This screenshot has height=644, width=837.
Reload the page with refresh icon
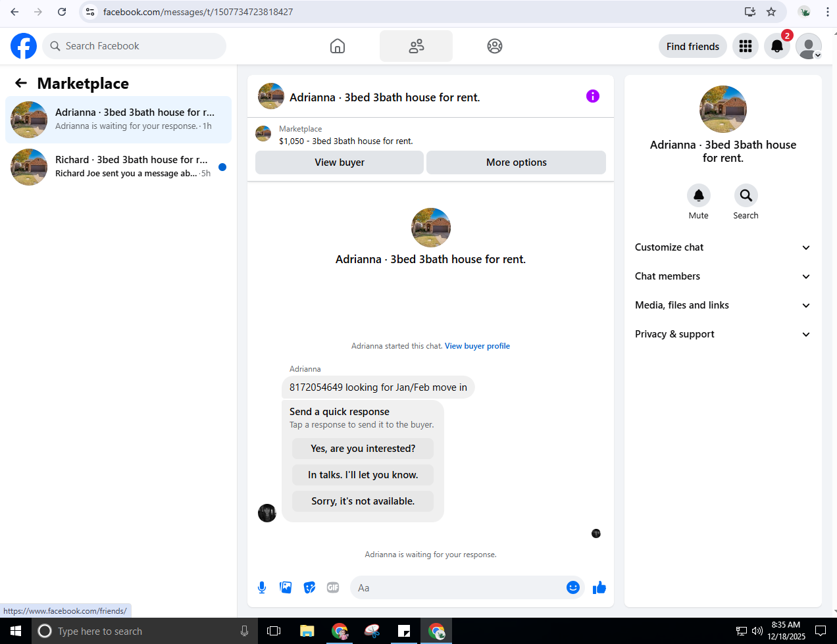[62, 12]
